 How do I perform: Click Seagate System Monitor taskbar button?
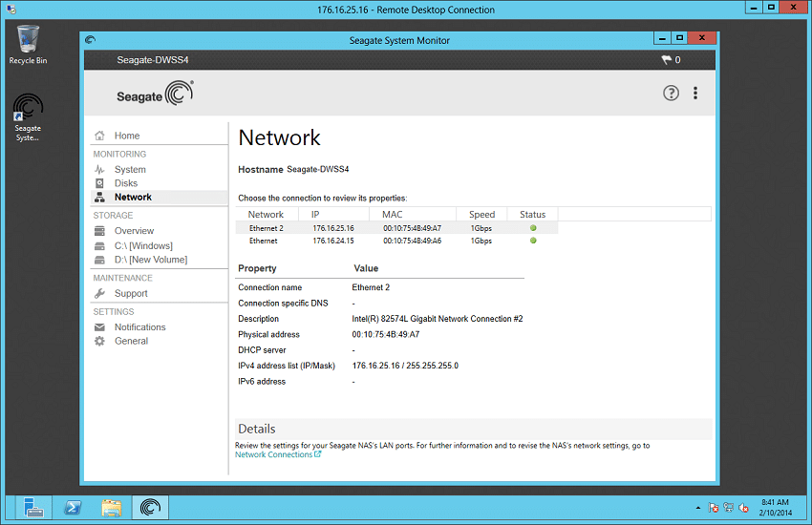150,508
